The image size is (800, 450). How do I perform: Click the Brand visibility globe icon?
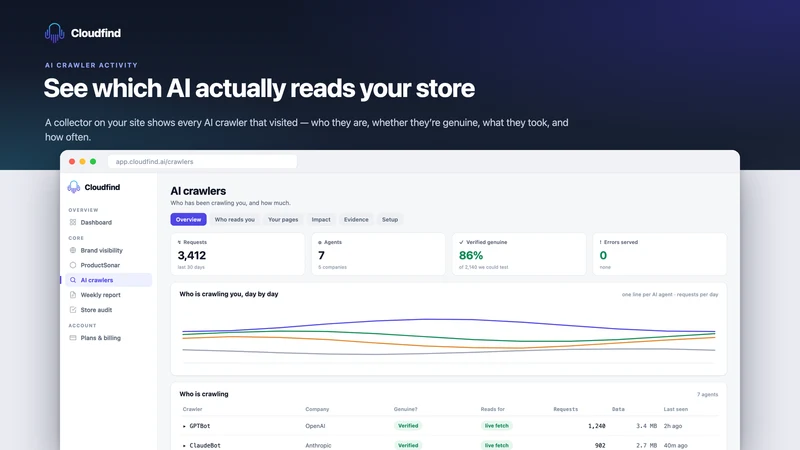72,251
